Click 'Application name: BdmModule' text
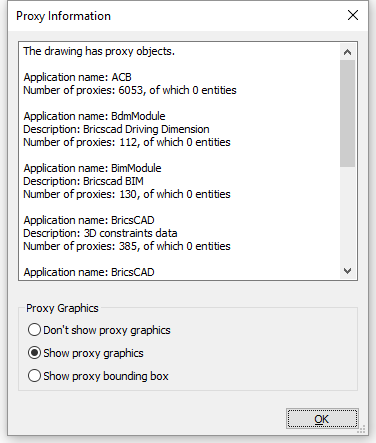Viewport: 376px width, 443px height. point(94,116)
